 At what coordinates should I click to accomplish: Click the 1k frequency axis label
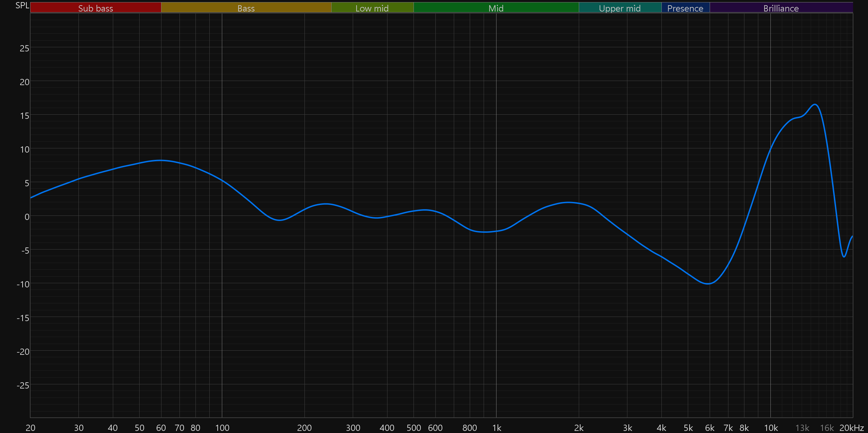click(496, 428)
